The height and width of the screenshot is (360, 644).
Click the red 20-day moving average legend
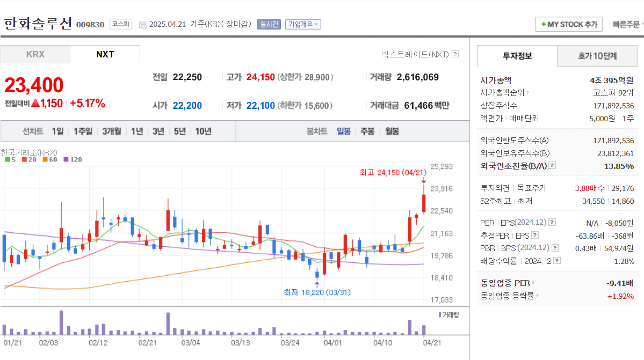pos(29,159)
